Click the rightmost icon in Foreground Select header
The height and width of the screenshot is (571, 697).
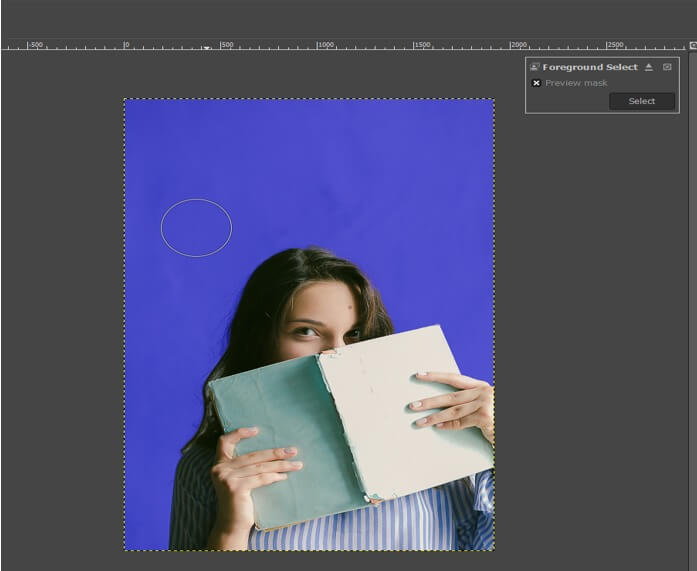click(667, 67)
